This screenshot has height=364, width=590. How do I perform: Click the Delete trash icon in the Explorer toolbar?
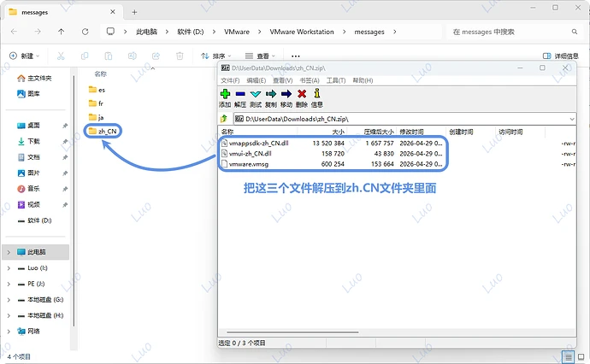pyautogui.click(x=180, y=56)
